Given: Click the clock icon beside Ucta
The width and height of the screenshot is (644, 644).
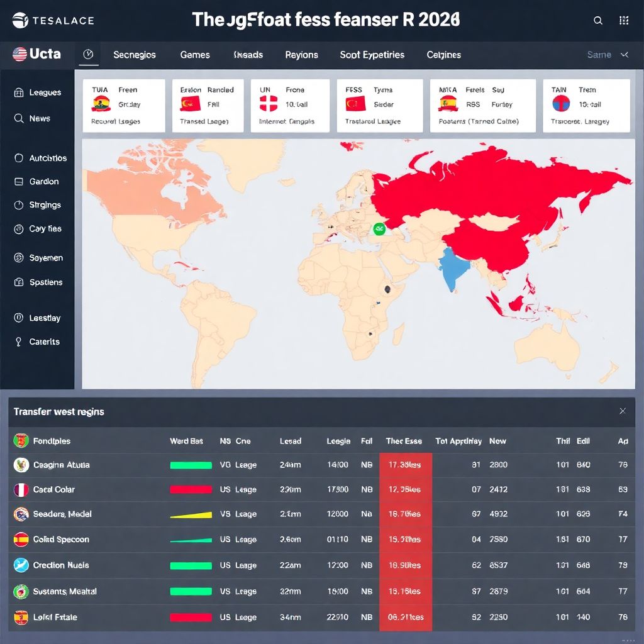Looking at the screenshot, I should tap(88, 55).
